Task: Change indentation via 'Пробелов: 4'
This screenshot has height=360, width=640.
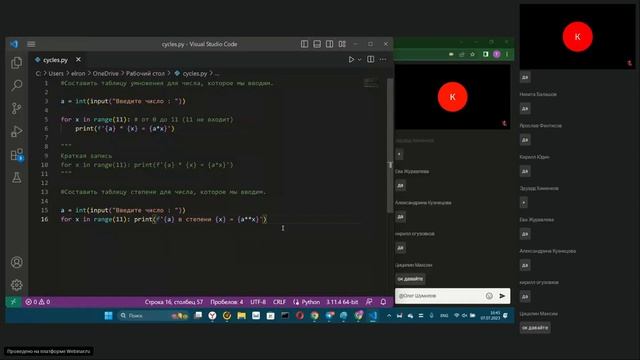Action: [227, 302]
